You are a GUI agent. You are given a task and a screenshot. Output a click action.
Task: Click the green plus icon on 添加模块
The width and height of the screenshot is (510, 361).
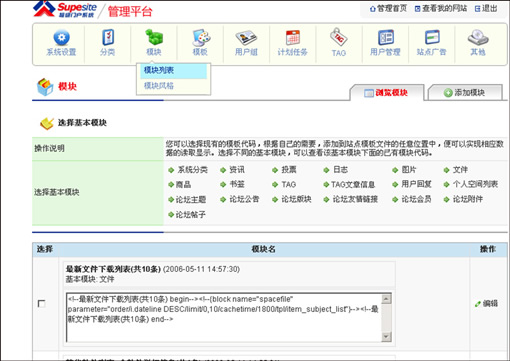click(448, 93)
